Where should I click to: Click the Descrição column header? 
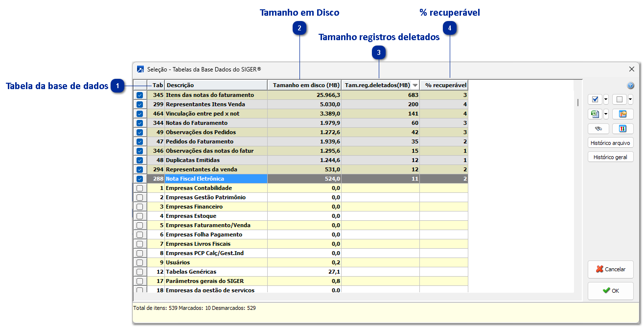click(215, 85)
